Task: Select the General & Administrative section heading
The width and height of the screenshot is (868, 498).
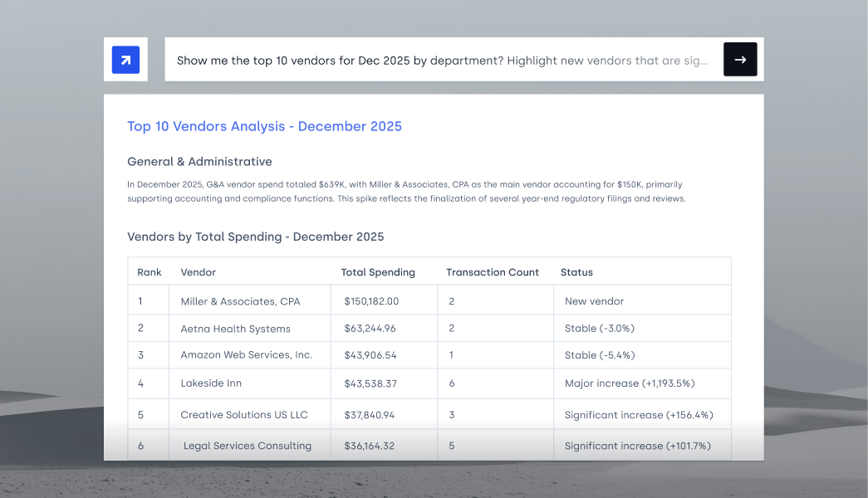Action: click(199, 162)
